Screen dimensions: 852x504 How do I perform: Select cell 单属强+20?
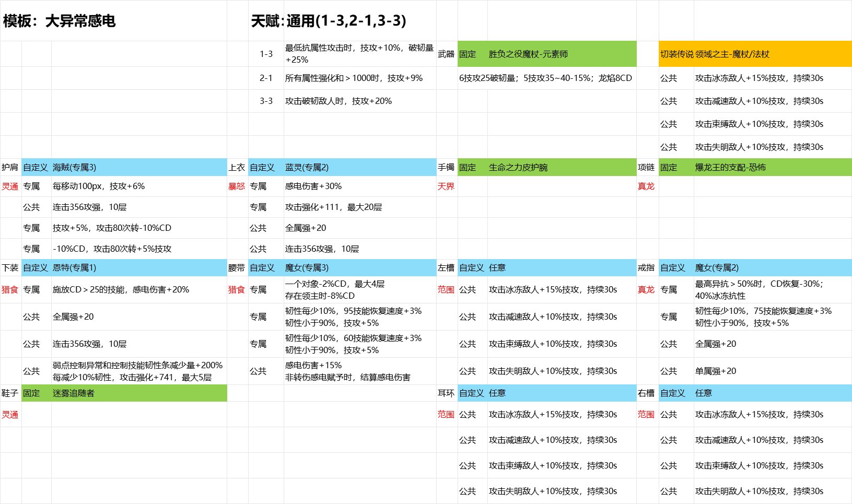click(x=773, y=371)
